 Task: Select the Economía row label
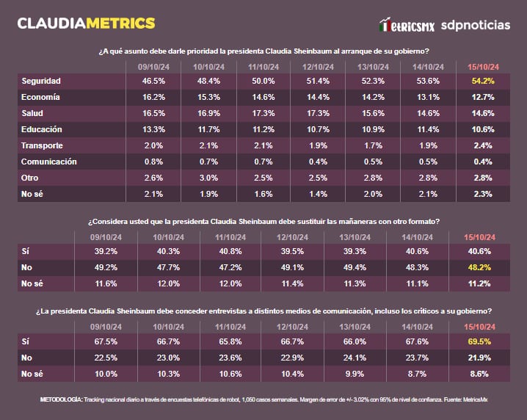(40, 97)
